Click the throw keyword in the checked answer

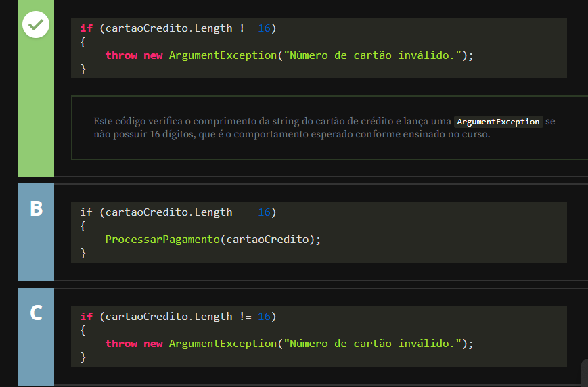(x=121, y=55)
